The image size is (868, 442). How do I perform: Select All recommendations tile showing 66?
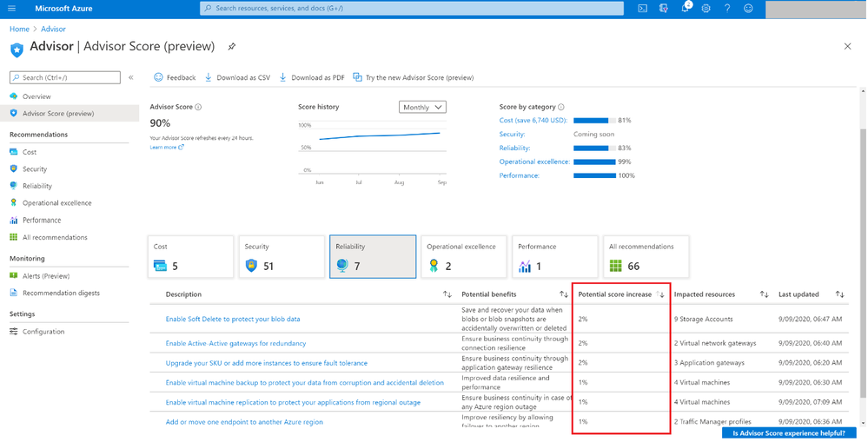coord(646,257)
